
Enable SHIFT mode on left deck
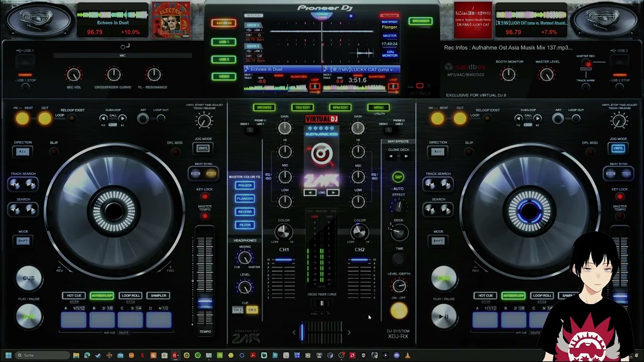coord(23,241)
